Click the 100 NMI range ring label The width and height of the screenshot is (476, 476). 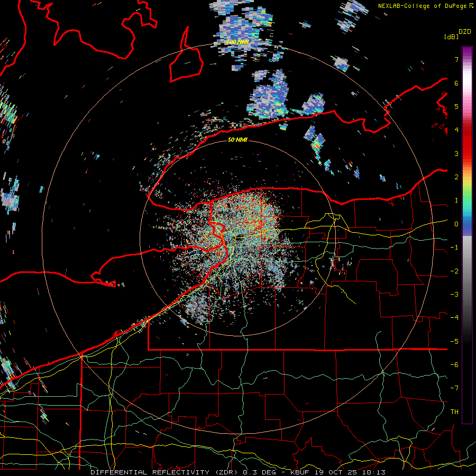tap(237, 42)
